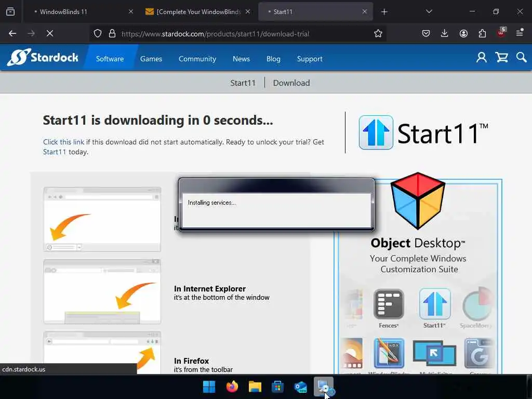Open a new tab with plus button

coord(384,12)
